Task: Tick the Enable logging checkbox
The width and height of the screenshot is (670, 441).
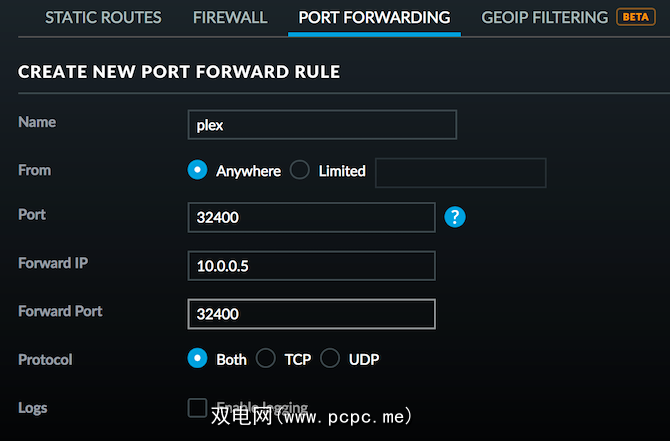Action: [198, 407]
